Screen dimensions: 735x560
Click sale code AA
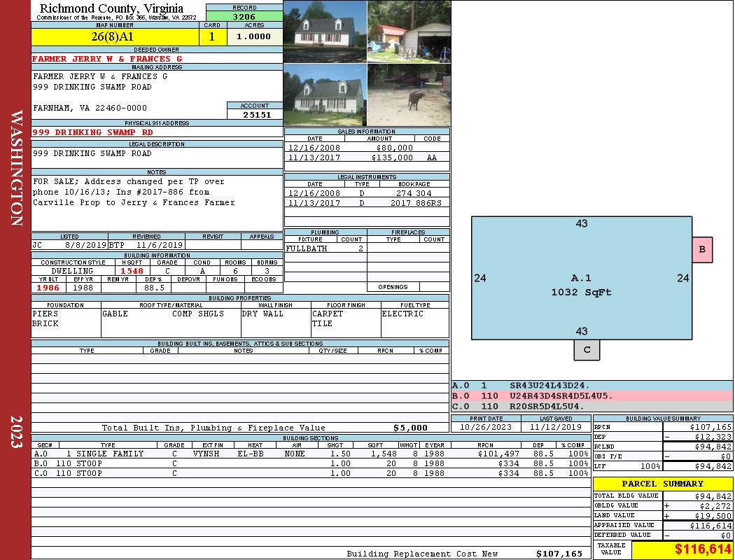point(432,157)
